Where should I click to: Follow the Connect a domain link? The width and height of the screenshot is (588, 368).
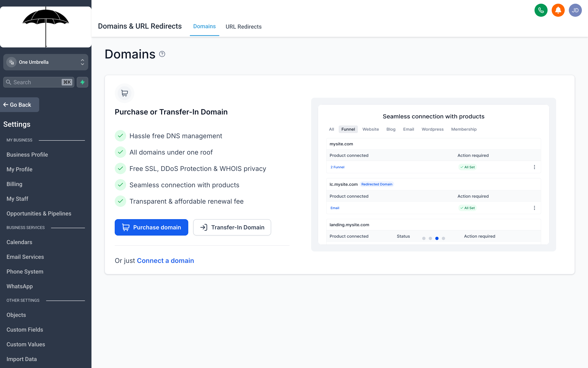point(165,261)
